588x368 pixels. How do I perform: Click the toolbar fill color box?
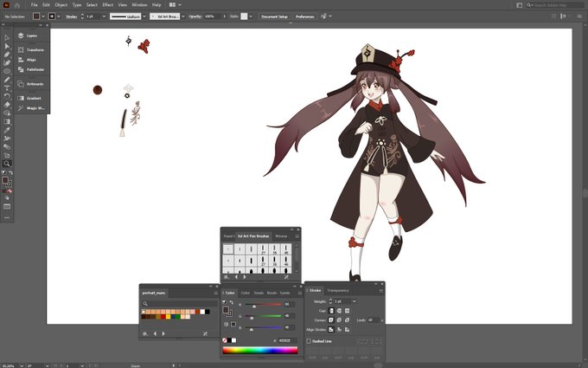(5, 180)
